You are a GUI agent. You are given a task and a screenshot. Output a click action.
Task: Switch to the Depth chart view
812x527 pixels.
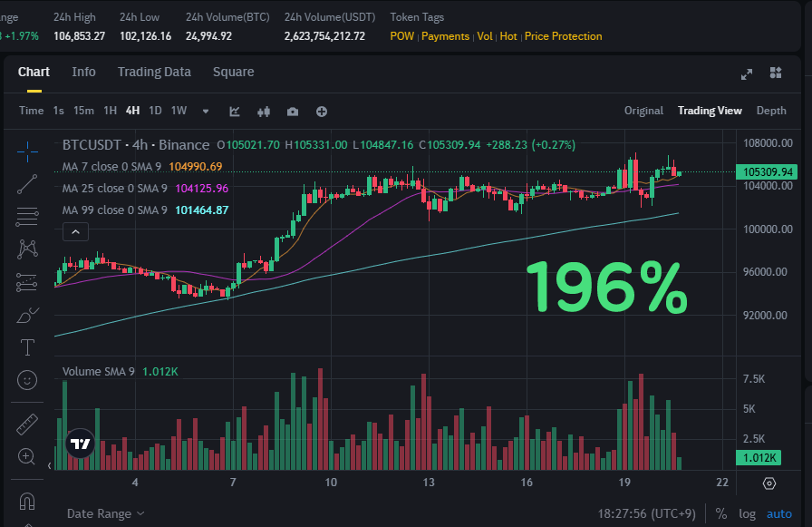click(x=771, y=111)
